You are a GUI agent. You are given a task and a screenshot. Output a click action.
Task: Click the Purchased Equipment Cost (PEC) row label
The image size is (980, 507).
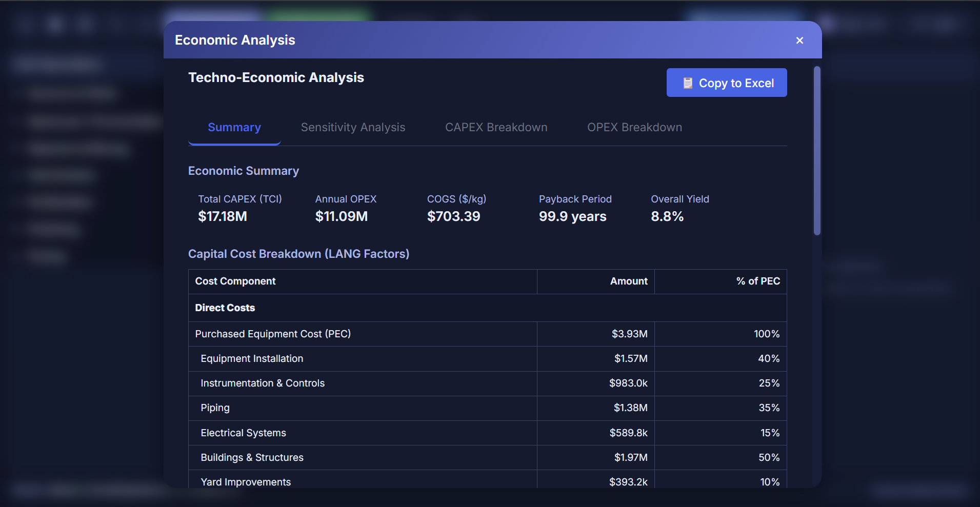(273, 334)
